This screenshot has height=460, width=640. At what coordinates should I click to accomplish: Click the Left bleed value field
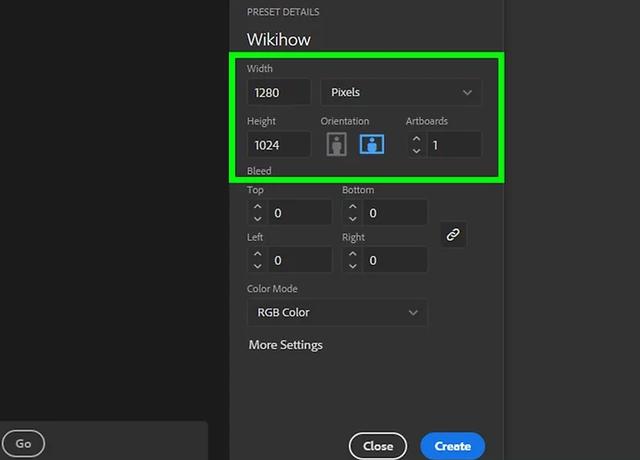click(x=300, y=260)
